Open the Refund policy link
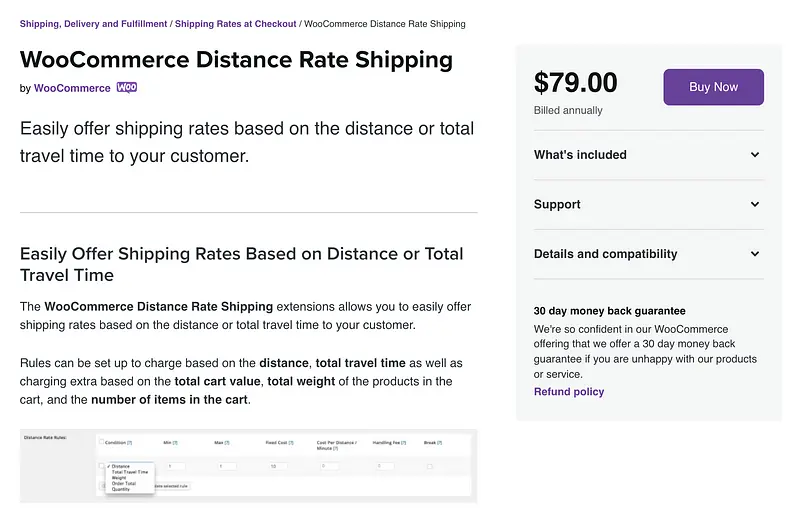Viewport: 800px width, 516px height. point(568,392)
